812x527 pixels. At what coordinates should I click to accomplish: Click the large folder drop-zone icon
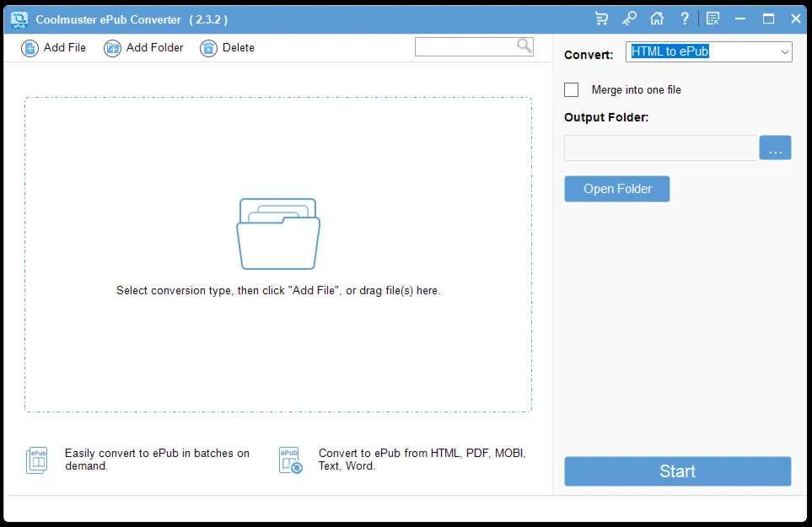point(278,234)
